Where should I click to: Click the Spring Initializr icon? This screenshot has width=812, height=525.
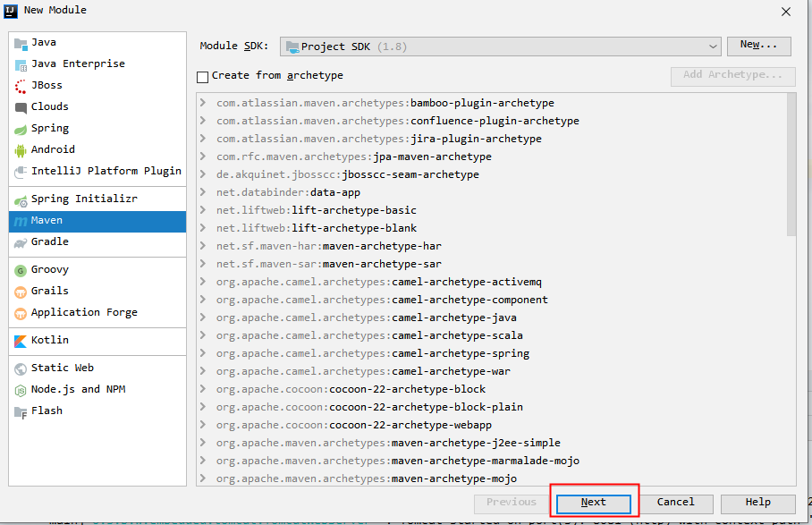coord(21,199)
